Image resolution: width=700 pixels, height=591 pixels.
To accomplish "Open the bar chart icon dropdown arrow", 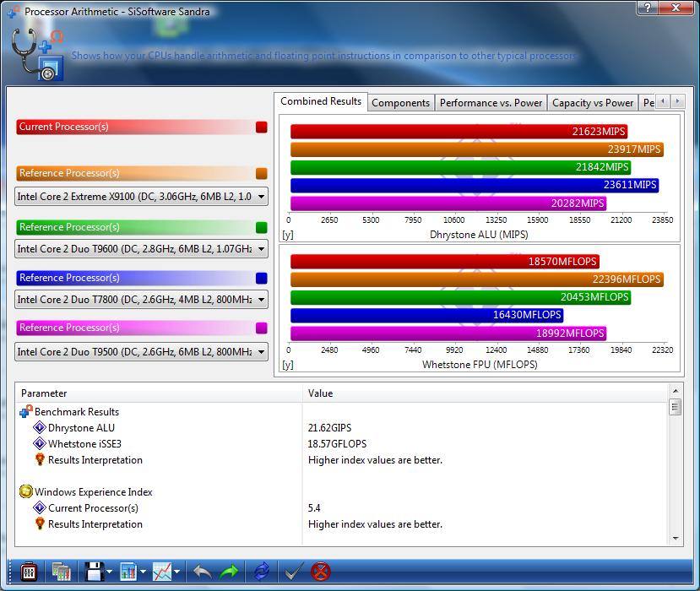I will click(143, 572).
